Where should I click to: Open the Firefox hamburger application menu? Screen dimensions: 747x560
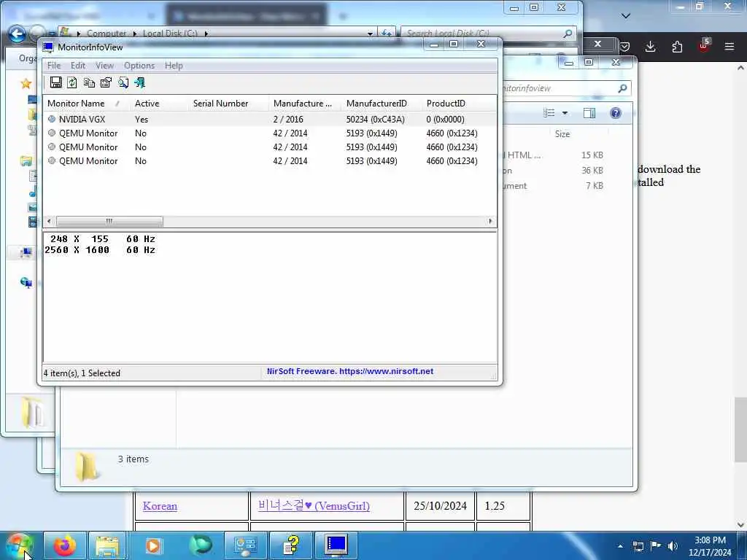[x=729, y=47]
